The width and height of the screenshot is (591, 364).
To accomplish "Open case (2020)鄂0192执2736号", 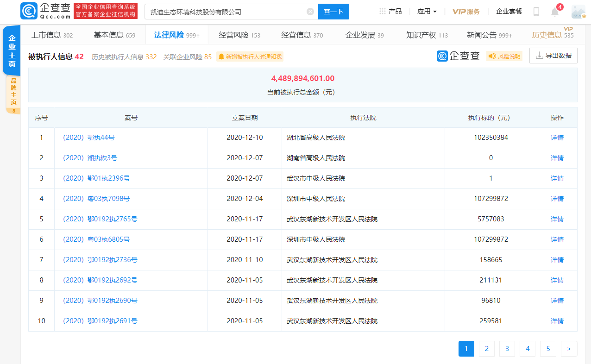I will point(100,260).
